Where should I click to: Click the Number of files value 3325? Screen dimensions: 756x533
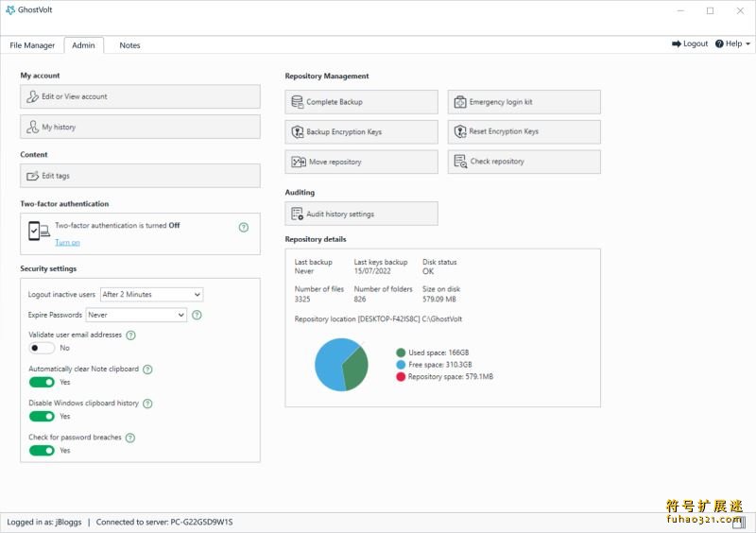click(302, 299)
